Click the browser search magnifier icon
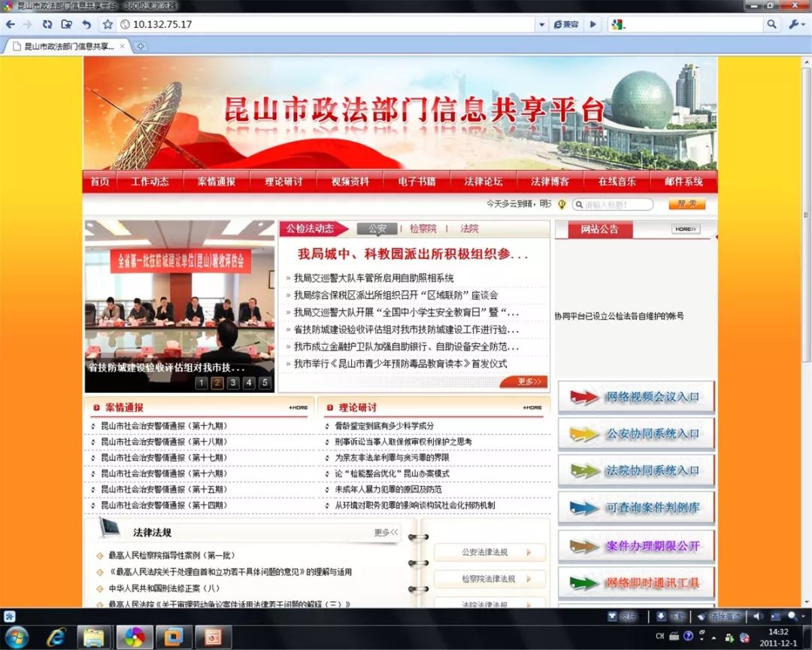Image resolution: width=812 pixels, height=650 pixels. [771, 24]
